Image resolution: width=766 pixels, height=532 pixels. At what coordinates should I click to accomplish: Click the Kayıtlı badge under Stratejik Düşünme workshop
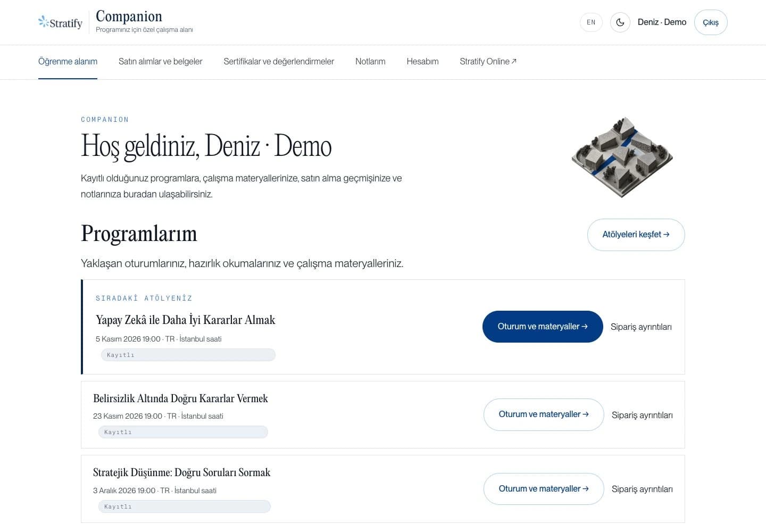185,506
